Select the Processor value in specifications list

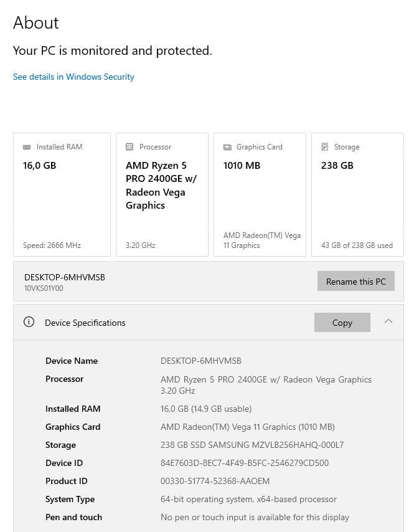266,385
